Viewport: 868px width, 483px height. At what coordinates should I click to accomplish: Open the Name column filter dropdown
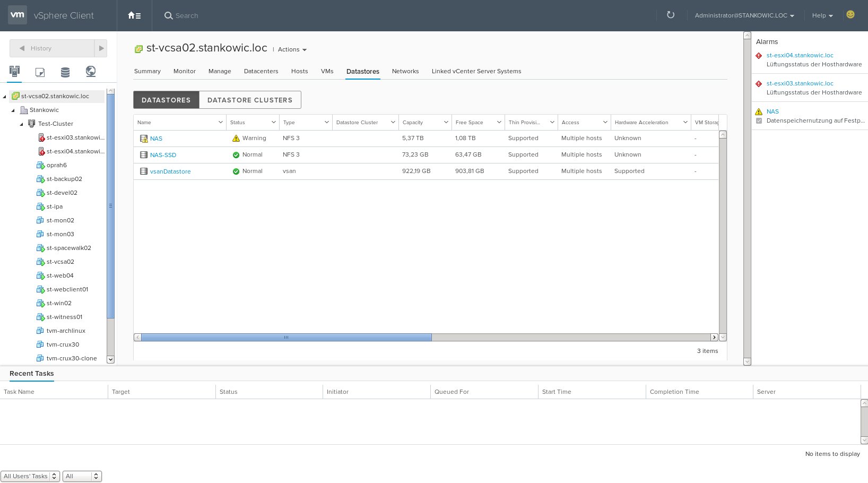click(221, 122)
